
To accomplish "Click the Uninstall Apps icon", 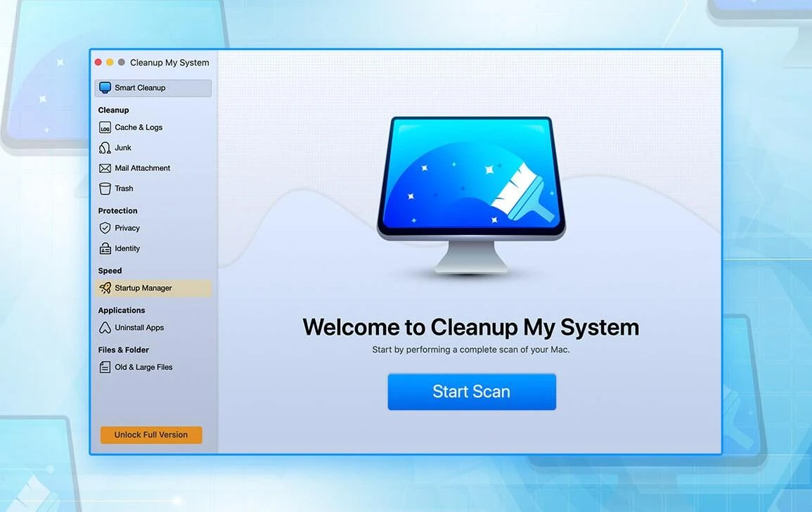I will click(105, 328).
